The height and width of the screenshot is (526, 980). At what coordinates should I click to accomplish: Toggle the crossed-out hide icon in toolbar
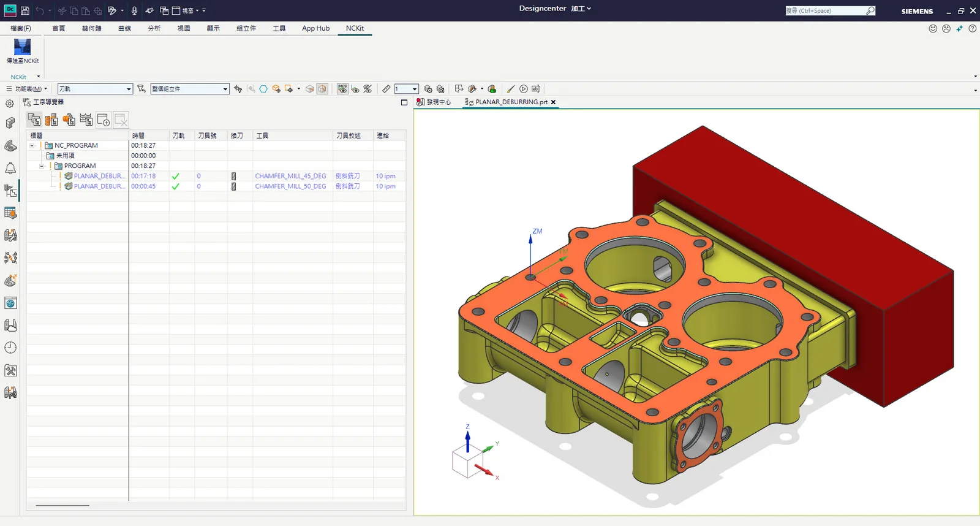(x=367, y=89)
